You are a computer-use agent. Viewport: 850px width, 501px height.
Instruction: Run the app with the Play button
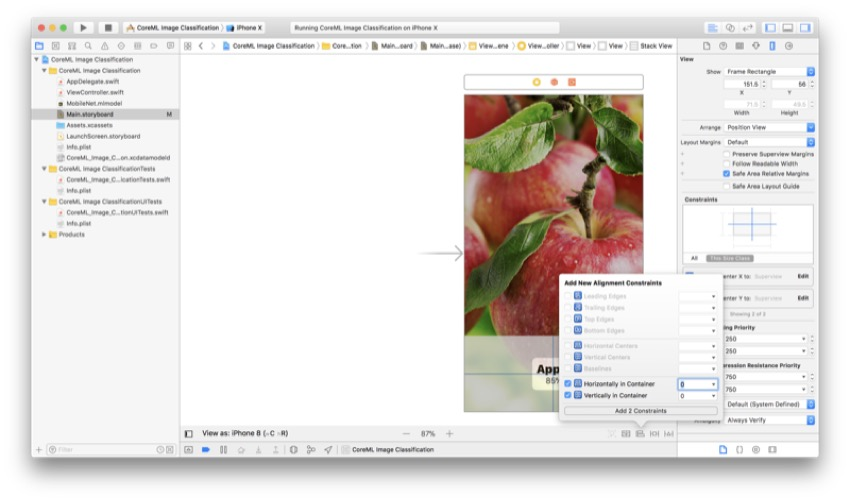[x=83, y=27]
